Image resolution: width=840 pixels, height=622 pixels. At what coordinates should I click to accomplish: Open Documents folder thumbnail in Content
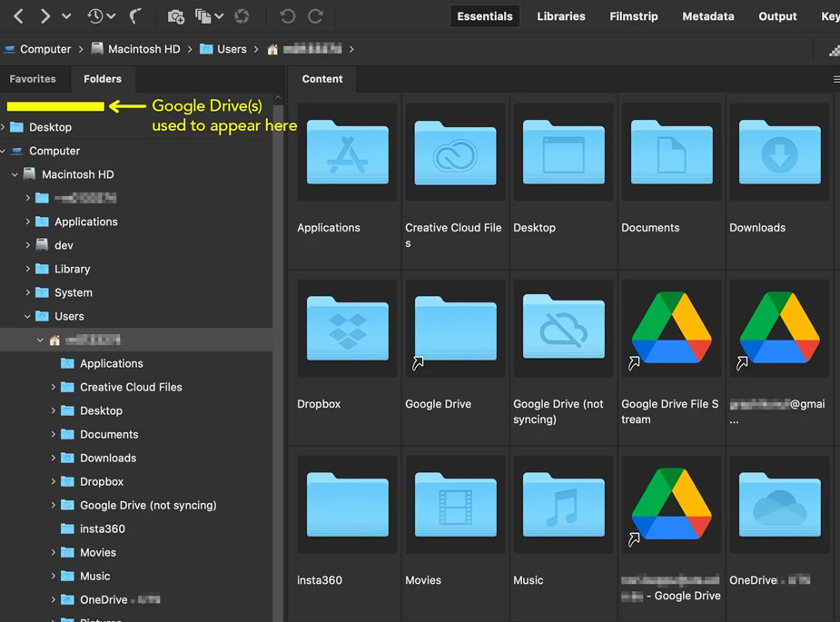click(671, 153)
